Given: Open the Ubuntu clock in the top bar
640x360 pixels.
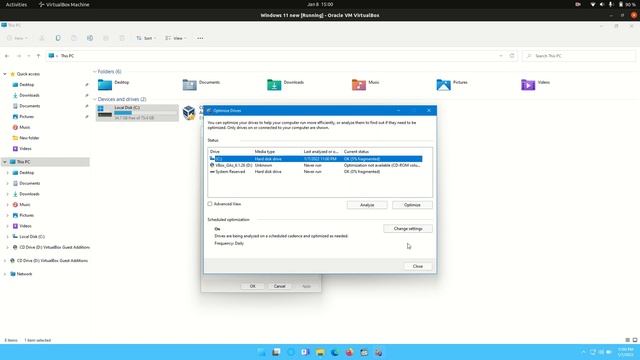Looking at the screenshot, I should click(320, 4).
